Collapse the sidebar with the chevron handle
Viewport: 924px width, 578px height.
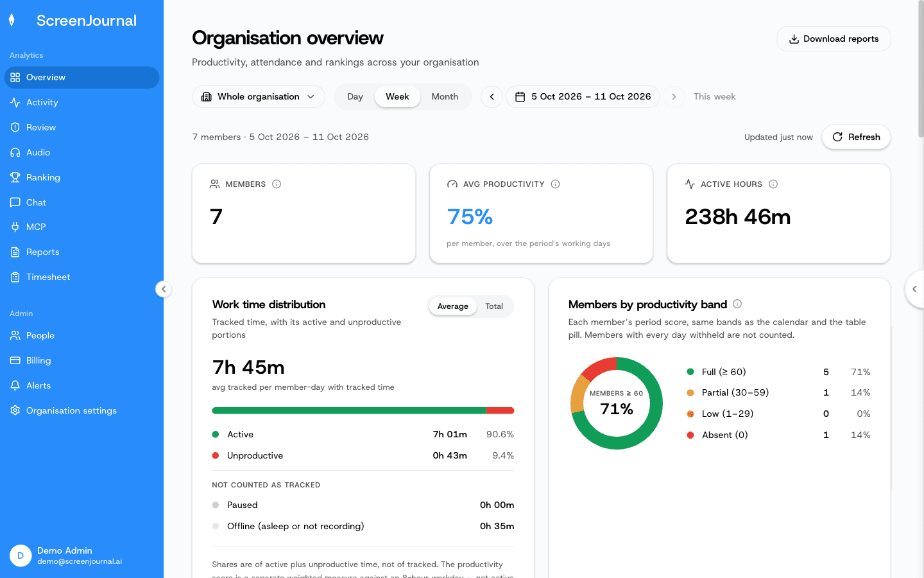click(164, 289)
